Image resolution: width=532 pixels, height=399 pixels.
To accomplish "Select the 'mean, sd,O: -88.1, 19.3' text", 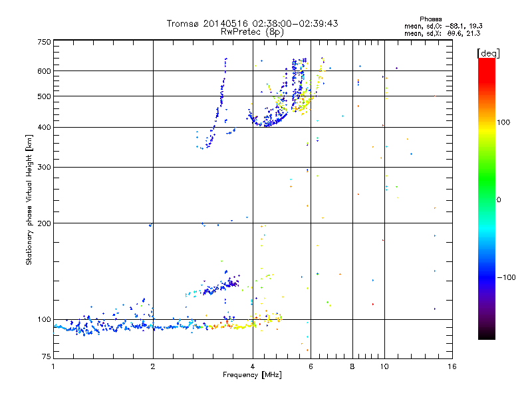I will [444, 26].
